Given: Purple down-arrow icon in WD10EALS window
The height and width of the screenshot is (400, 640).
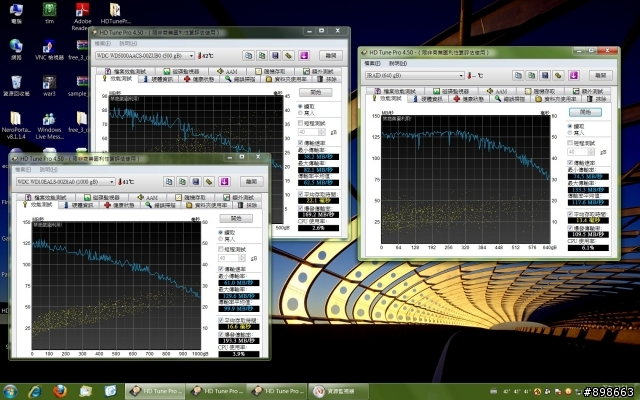Looking at the screenshot, I should (224, 182).
